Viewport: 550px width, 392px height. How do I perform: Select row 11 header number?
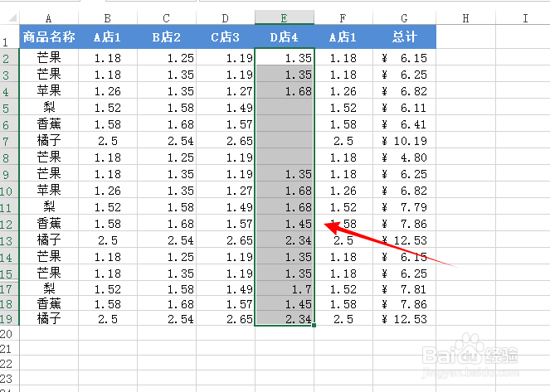[x=9, y=206]
